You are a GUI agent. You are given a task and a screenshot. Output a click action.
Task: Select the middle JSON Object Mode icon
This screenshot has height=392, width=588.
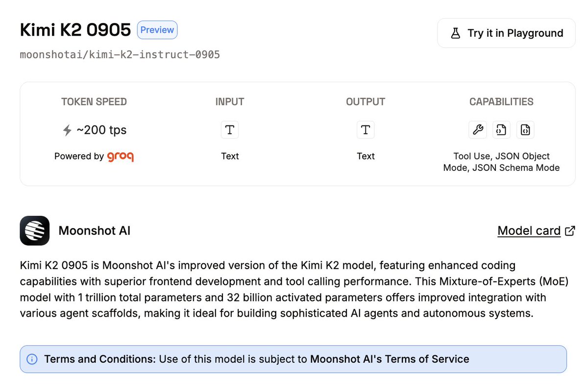(501, 130)
